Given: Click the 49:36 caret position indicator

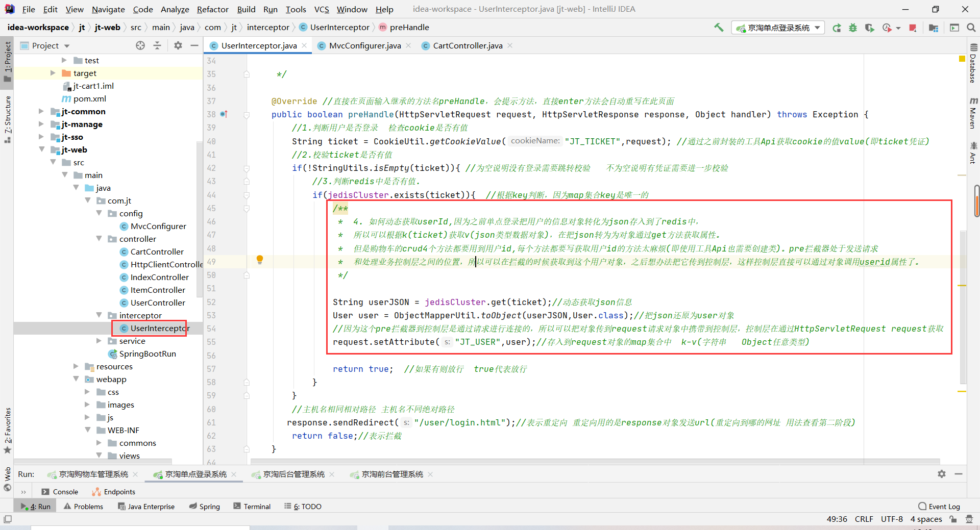Looking at the screenshot, I should (837, 519).
